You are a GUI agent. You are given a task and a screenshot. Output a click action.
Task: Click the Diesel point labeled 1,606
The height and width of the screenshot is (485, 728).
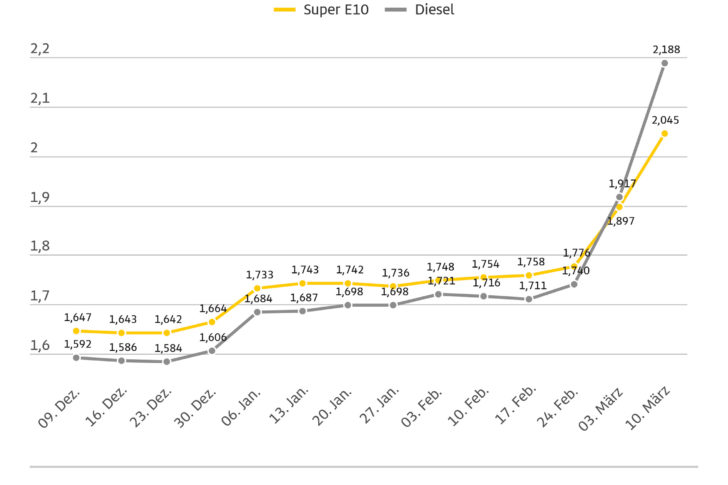click(212, 350)
